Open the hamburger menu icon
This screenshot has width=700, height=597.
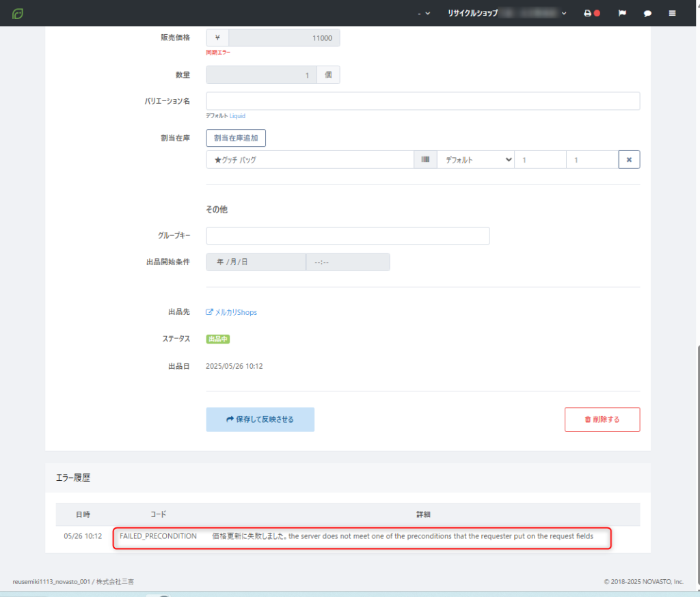[672, 14]
